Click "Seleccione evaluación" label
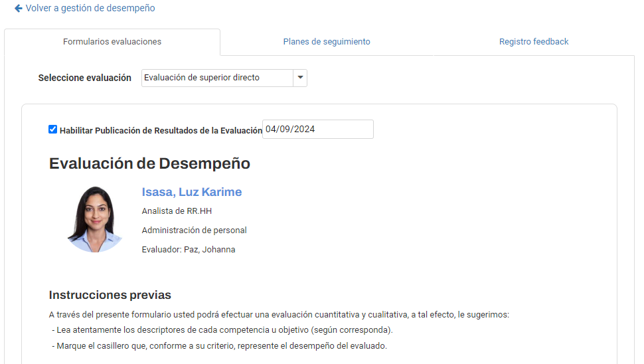This screenshot has height=364, width=644. point(84,78)
